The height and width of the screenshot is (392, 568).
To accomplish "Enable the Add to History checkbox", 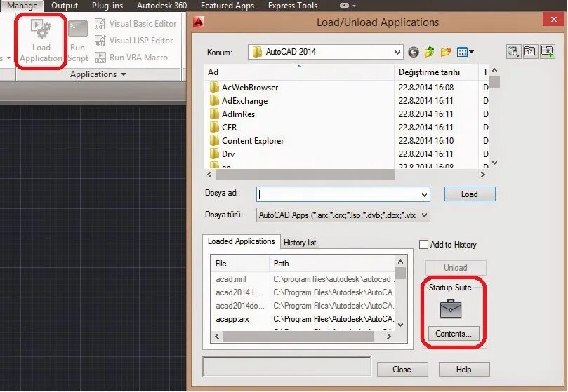I will (x=423, y=245).
